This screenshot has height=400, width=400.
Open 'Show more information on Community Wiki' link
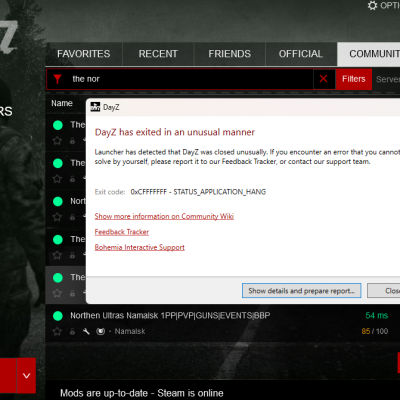click(x=164, y=216)
